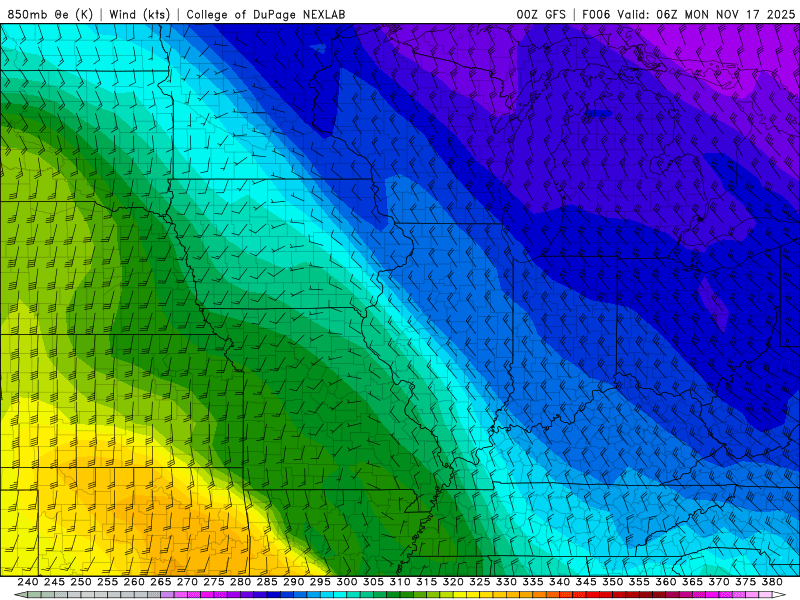Click the 355 colorbar label
800x600 pixels.
click(639, 582)
